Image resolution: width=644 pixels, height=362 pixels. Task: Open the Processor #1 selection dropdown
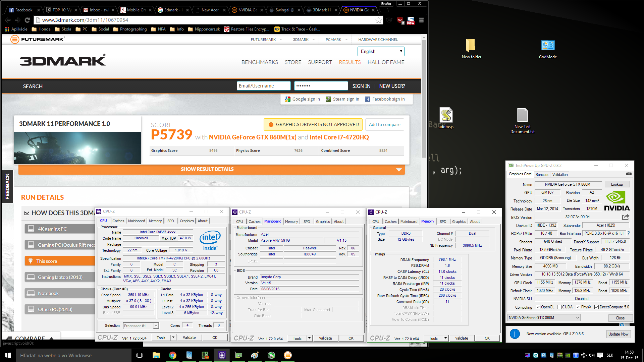(141, 326)
